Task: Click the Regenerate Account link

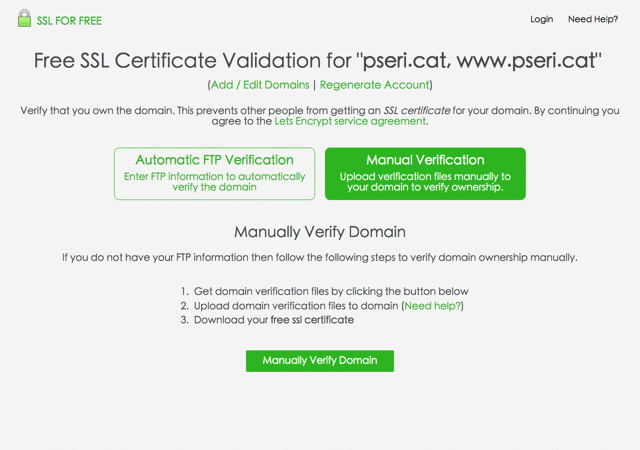Action: point(374,85)
